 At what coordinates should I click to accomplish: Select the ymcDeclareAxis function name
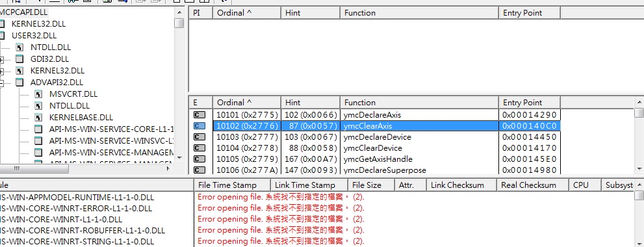(372, 114)
